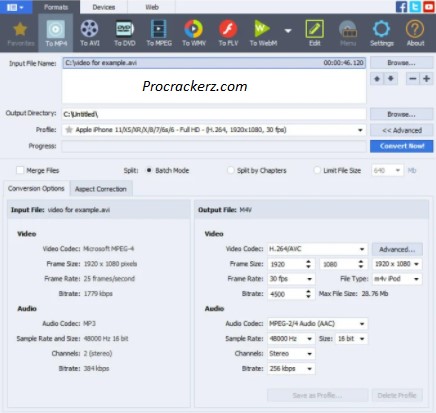
Task: Select the video for example.avi input row
Action: point(214,63)
